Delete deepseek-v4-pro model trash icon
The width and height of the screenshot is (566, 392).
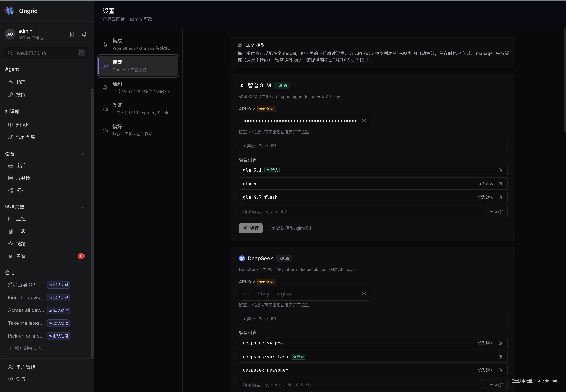pyautogui.click(x=500, y=343)
